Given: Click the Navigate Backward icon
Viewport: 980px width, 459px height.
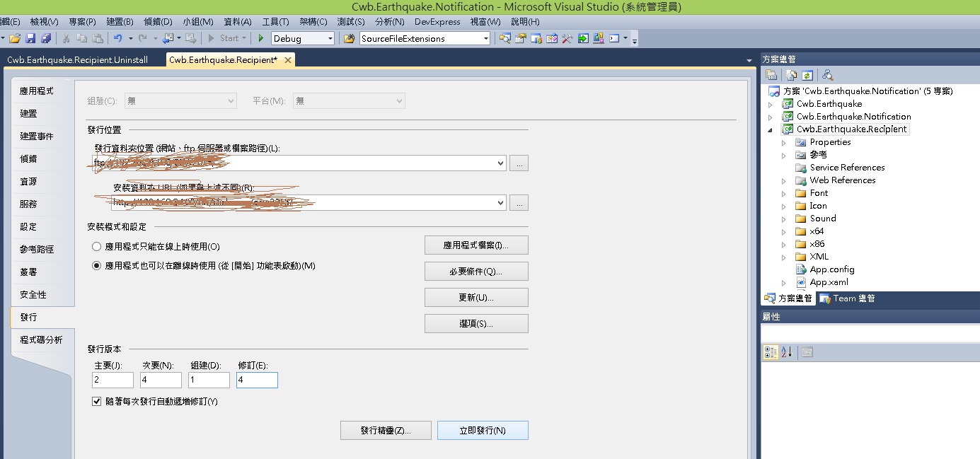Looking at the screenshot, I should pyautogui.click(x=168, y=38).
